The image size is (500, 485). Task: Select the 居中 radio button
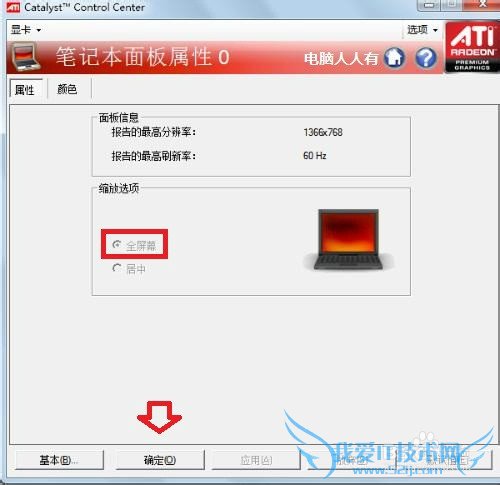[x=117, y=268]
